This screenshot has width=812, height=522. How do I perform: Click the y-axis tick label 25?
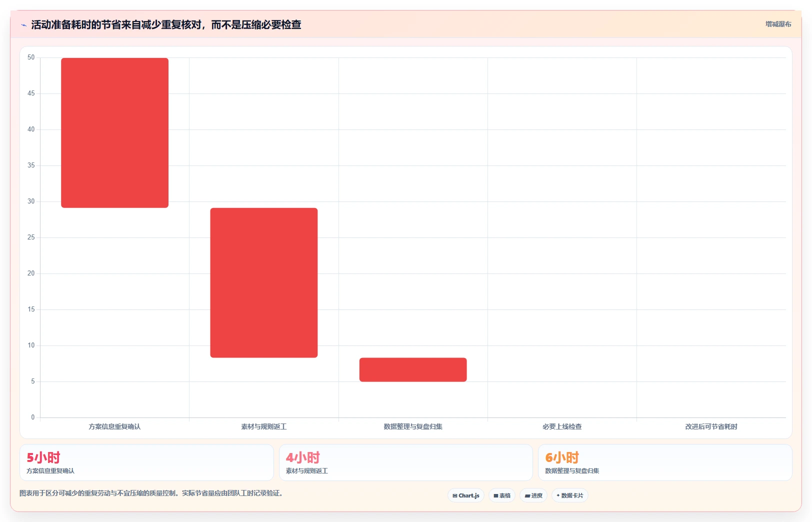point(31,237)
